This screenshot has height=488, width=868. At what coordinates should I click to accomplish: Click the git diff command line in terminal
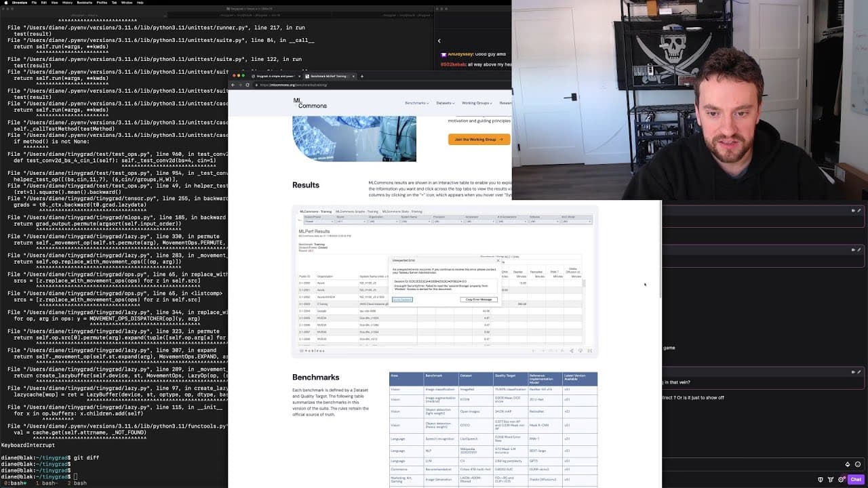pyautogui.click(x=86, y=457)
